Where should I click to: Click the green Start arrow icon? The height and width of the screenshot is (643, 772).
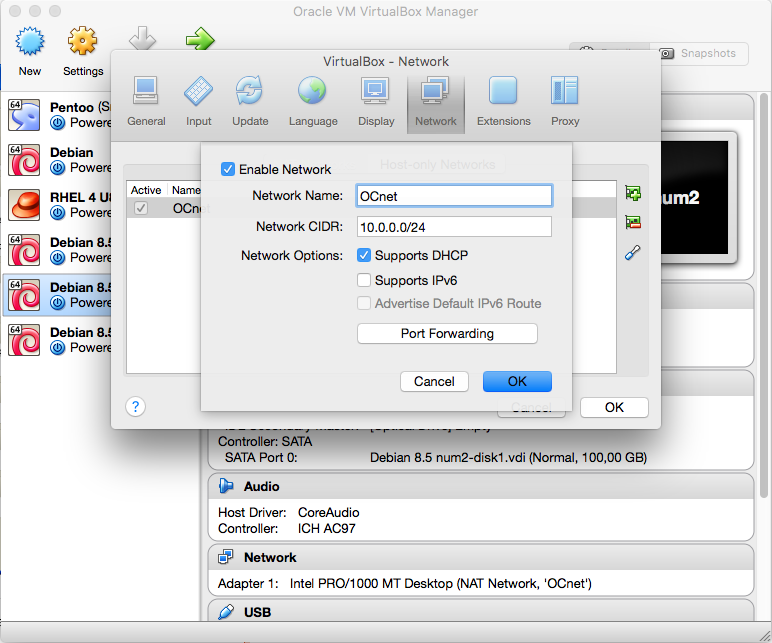200,39
